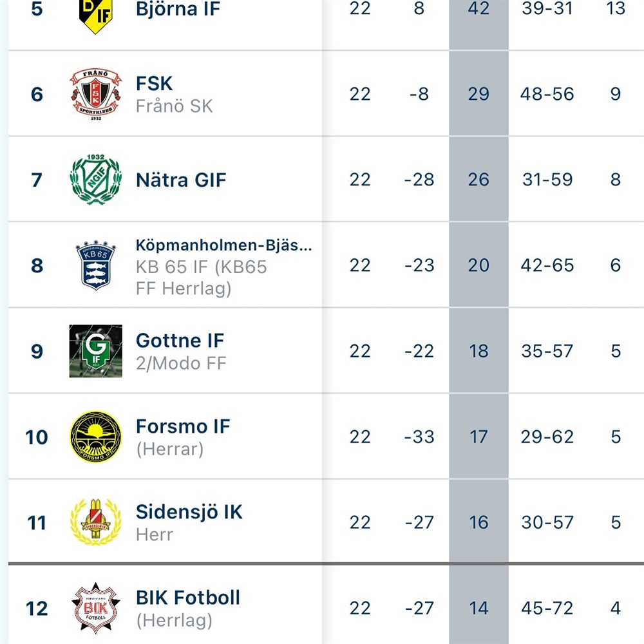The height and width of the screenshot is (644, 644).
Task: Select the Gottne IF team name
Action: coord(180,341)
